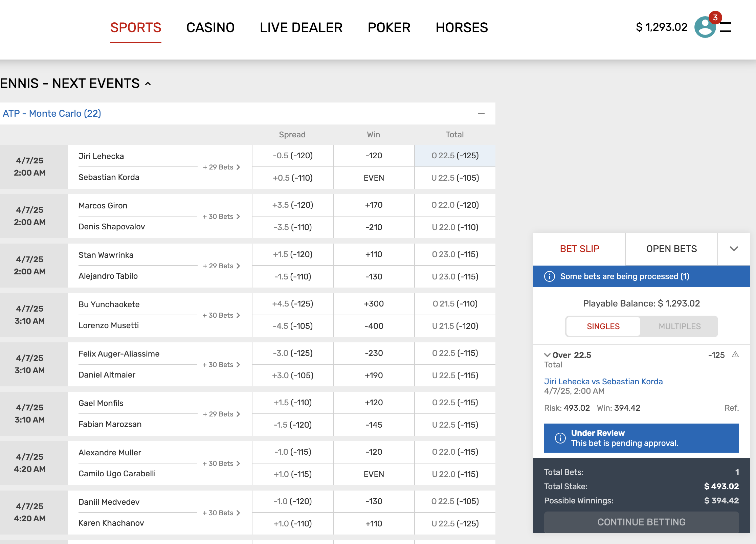Go to the Casino tab
This screenshot has height=544, width=756.
210,27
